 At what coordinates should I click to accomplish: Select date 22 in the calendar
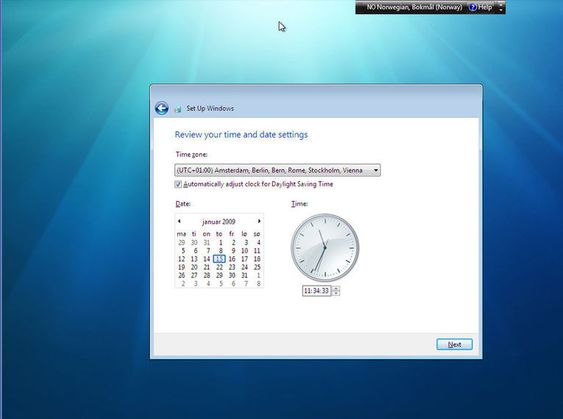click(219, 267)
